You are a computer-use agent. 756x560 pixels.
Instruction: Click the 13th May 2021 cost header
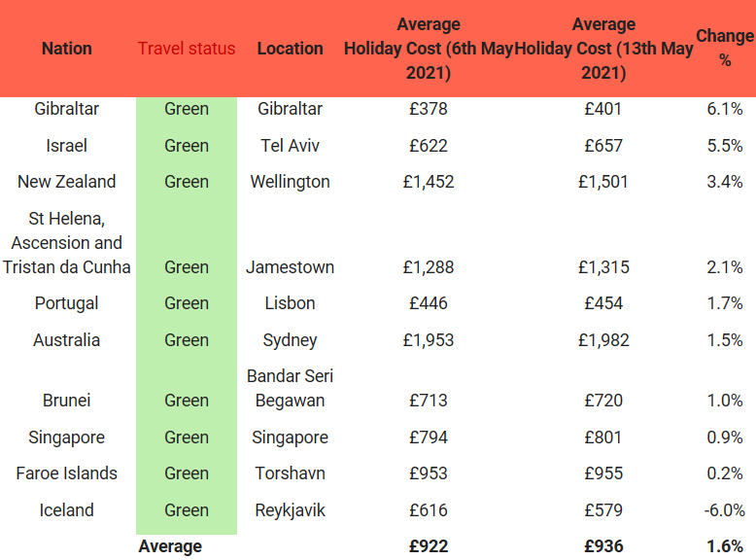coord(603,49)
